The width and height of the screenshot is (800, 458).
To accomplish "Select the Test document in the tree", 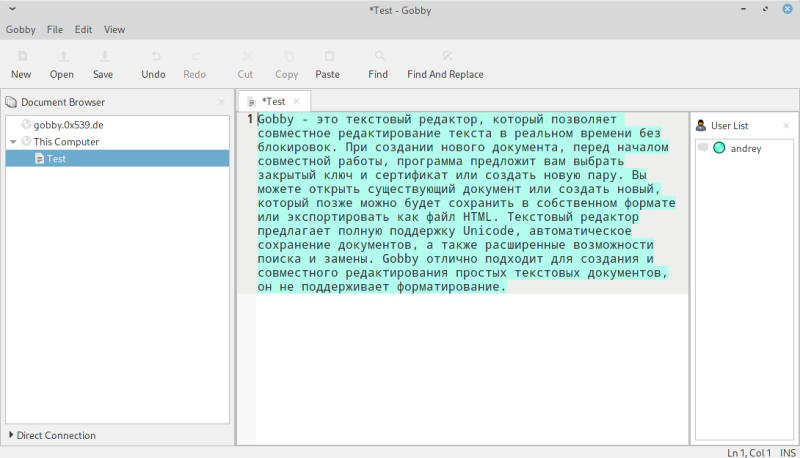I will [x=56, y=159].
